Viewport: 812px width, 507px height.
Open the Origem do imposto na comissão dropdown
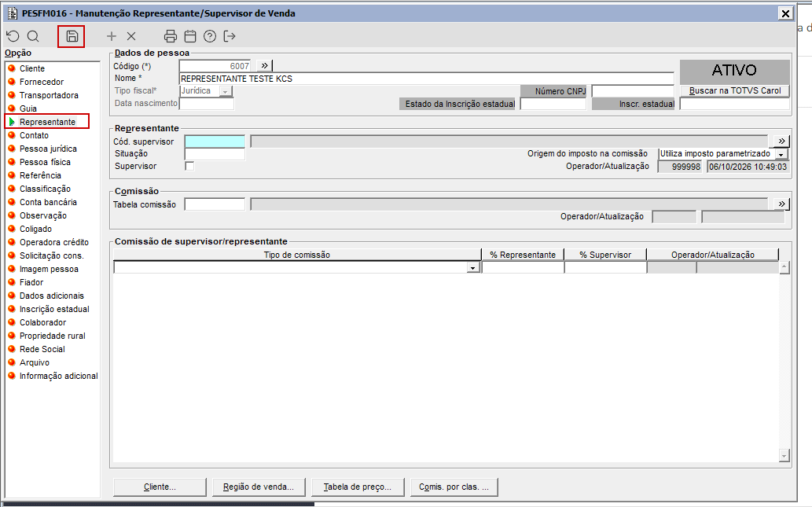click(781, 154)
